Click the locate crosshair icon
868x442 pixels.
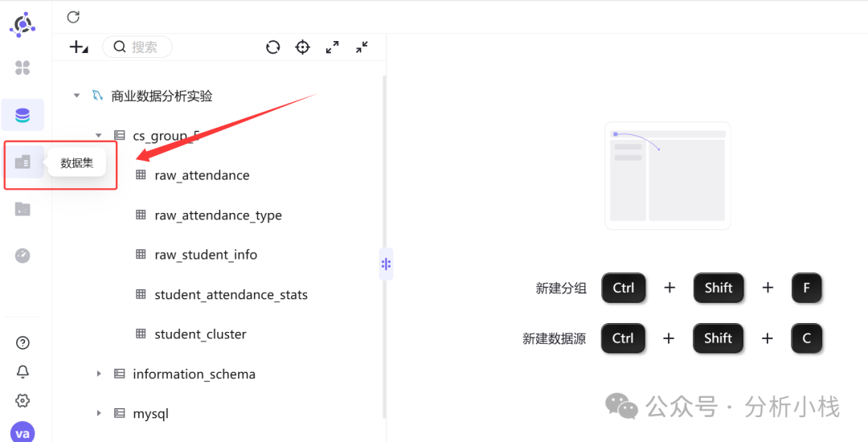click(302, 47)
